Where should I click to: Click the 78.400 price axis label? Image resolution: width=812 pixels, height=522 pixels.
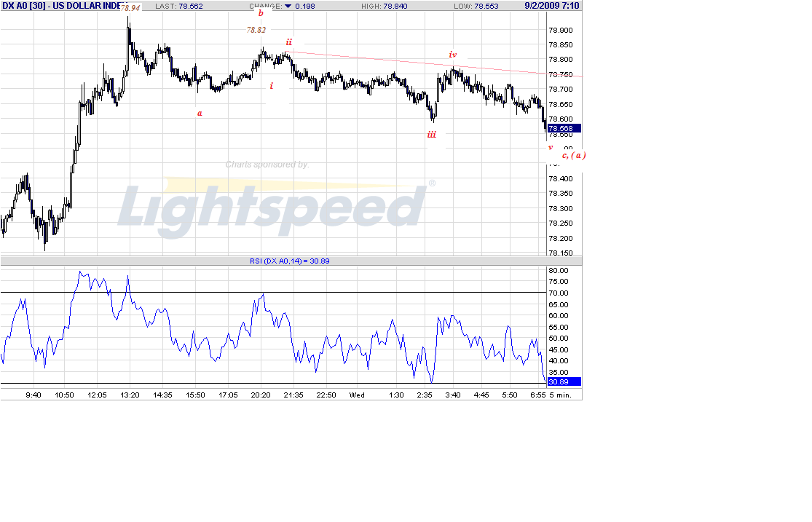(x=560, y=178)
